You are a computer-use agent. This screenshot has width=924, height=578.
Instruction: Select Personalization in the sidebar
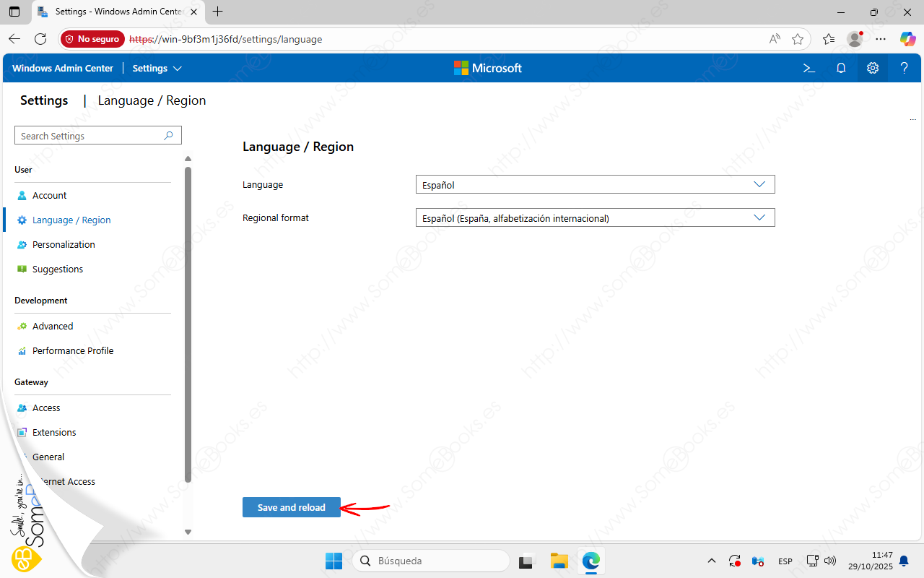pyautogui.click(x=64, y=244)
